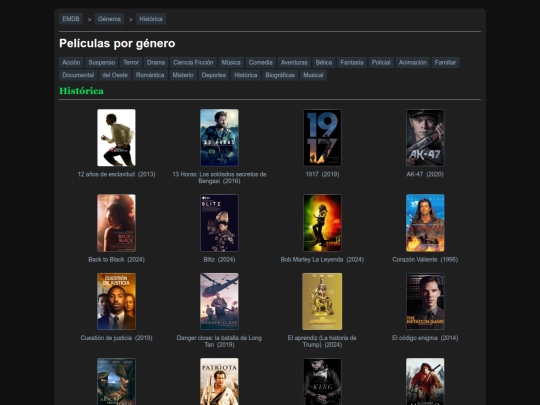Pick the Terror genre tag
Viewport: 540px width, 405px height.
[x=131, y=62]
